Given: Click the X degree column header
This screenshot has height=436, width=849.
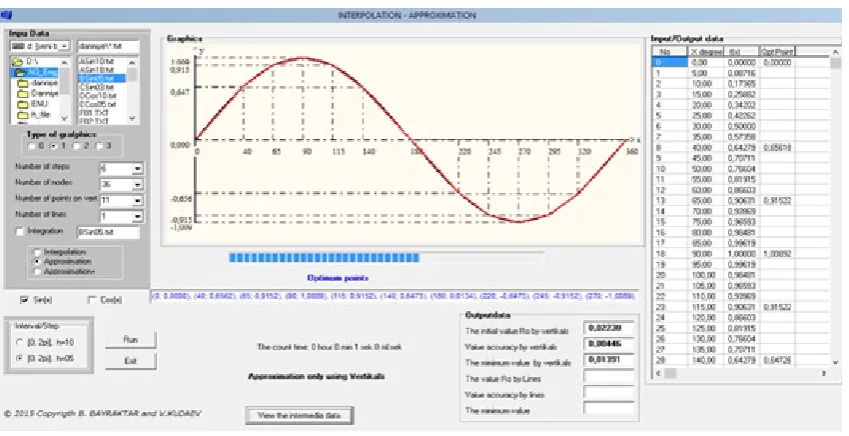Looking at the screenshot, I should tap(706, 51).
